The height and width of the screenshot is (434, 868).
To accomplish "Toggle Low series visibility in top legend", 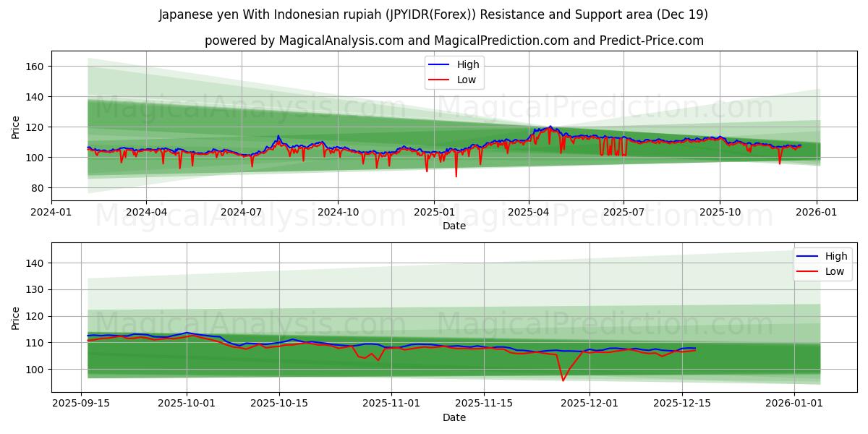I will pyautogui.click(x=467, y=79).
